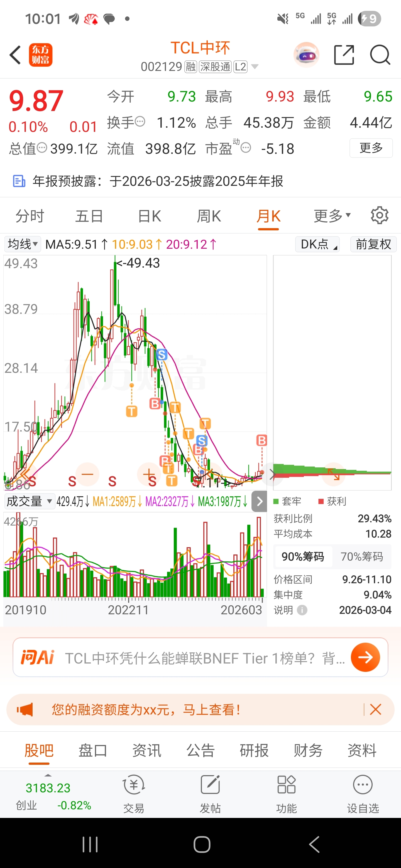Tap the L2 level tag
Viewport: 401px width, 868px height.
pyautogui.click(x=241, y=67)
